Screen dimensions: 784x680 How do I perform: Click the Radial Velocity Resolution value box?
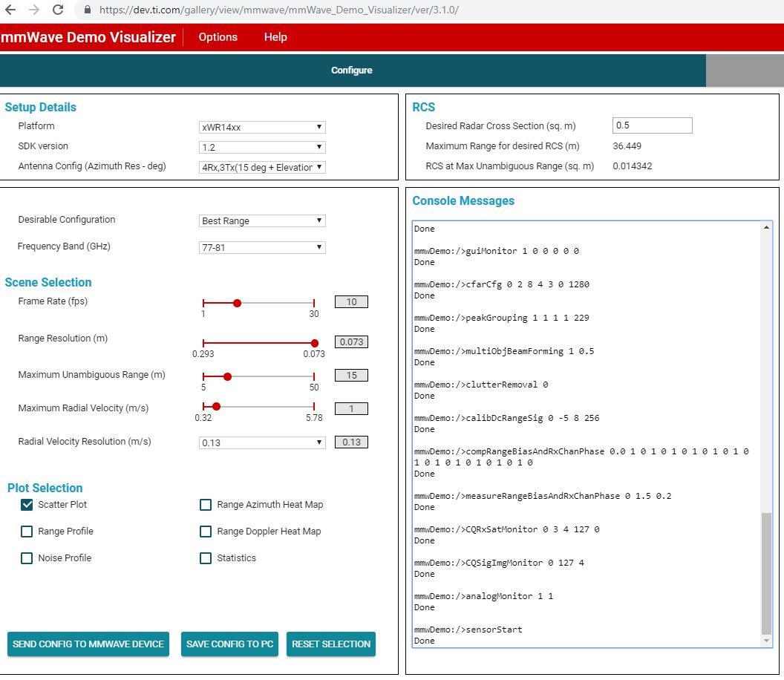(351, 442)
